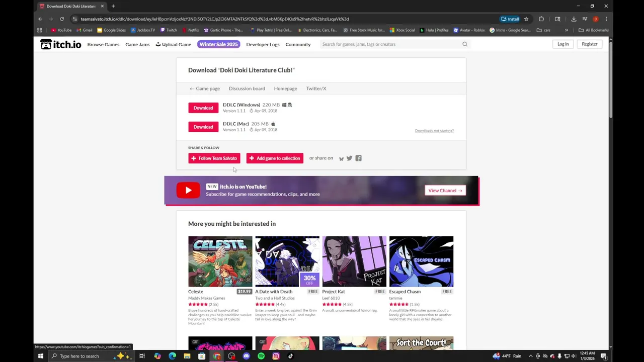Open Task View on taskbar
Screen dimensions: 644x362
(142, 356)
